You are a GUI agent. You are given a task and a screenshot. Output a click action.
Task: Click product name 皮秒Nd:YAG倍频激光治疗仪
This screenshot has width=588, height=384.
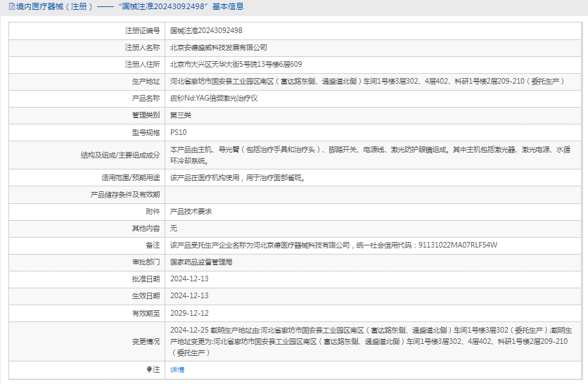click(x=214, y=98)
